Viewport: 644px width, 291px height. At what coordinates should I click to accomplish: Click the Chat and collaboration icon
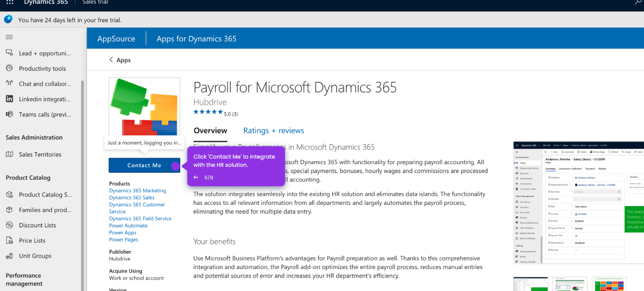click(x=9, y=83)
